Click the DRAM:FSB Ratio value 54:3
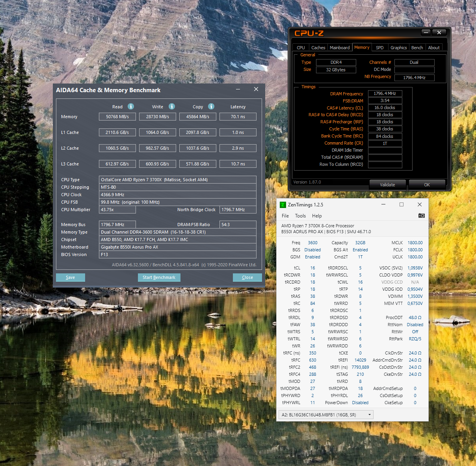The image size is (476, 466). pos(238,225)
